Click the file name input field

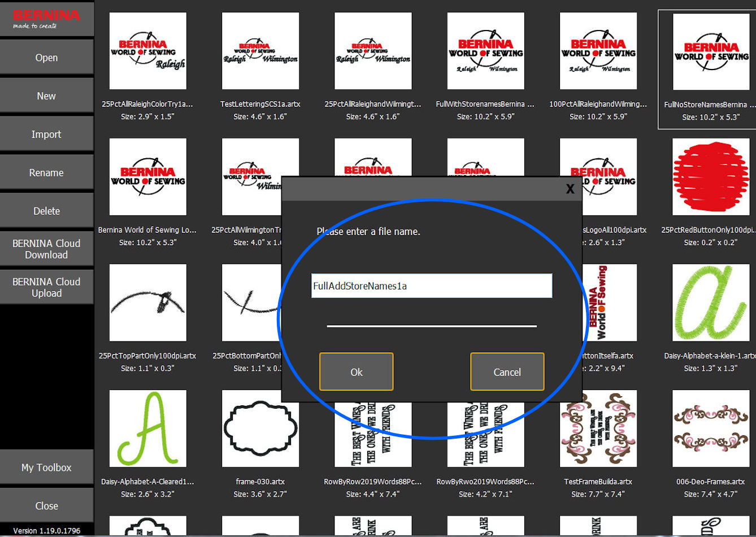click(x=432, y=286)
